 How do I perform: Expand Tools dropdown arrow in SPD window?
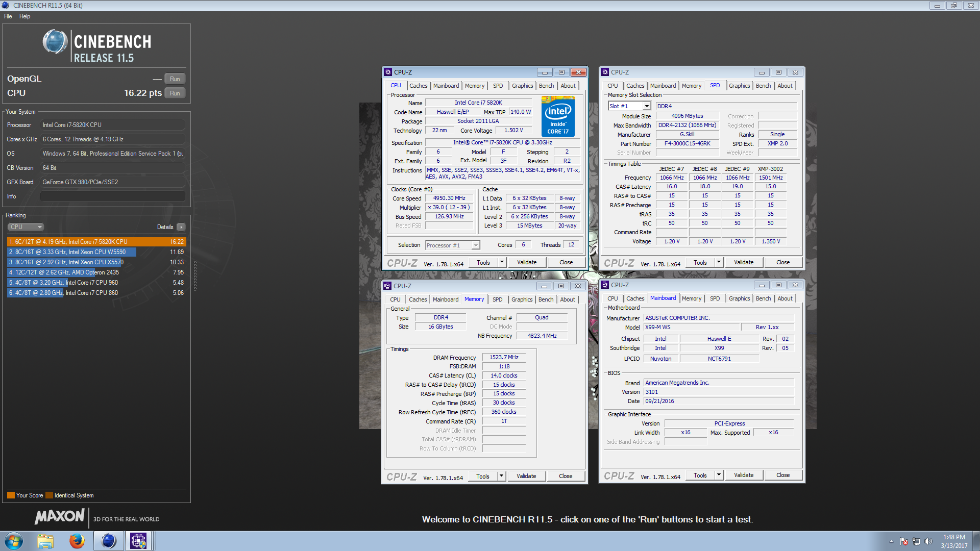point(719,262)
